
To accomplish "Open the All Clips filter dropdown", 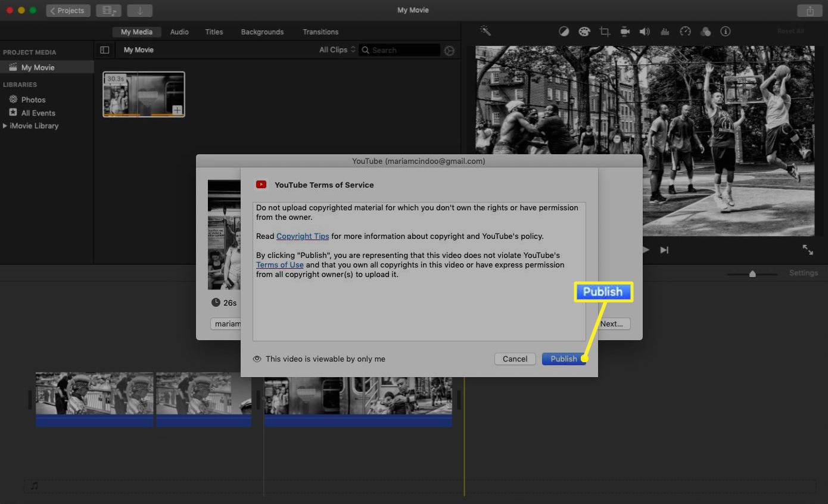I will click(337, 50).
